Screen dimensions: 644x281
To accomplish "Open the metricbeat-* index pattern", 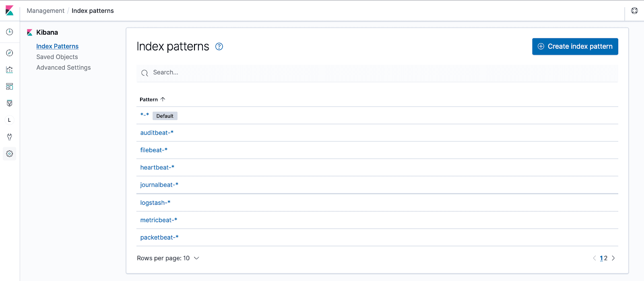I will click(x=159, y=220).
